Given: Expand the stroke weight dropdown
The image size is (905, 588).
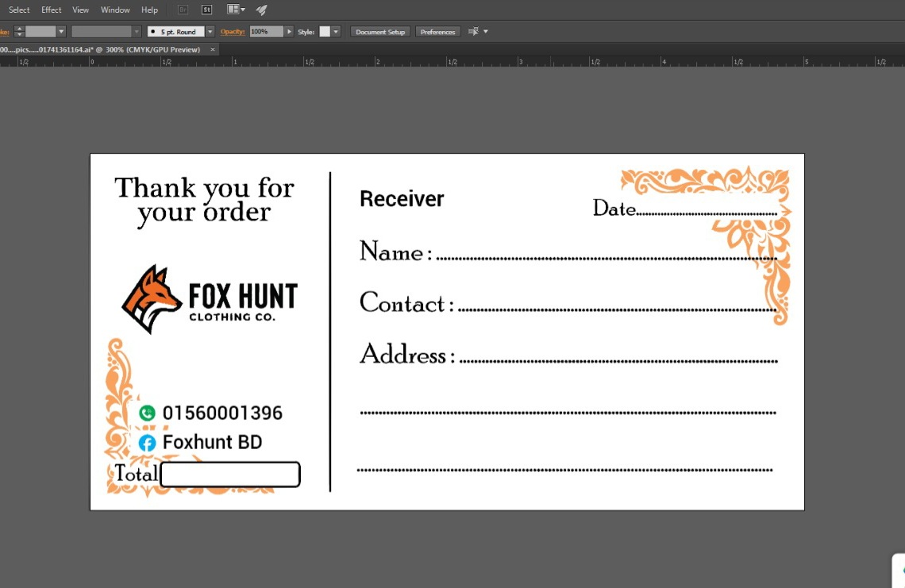Looking at the screenshot, I should click(61, 32).
